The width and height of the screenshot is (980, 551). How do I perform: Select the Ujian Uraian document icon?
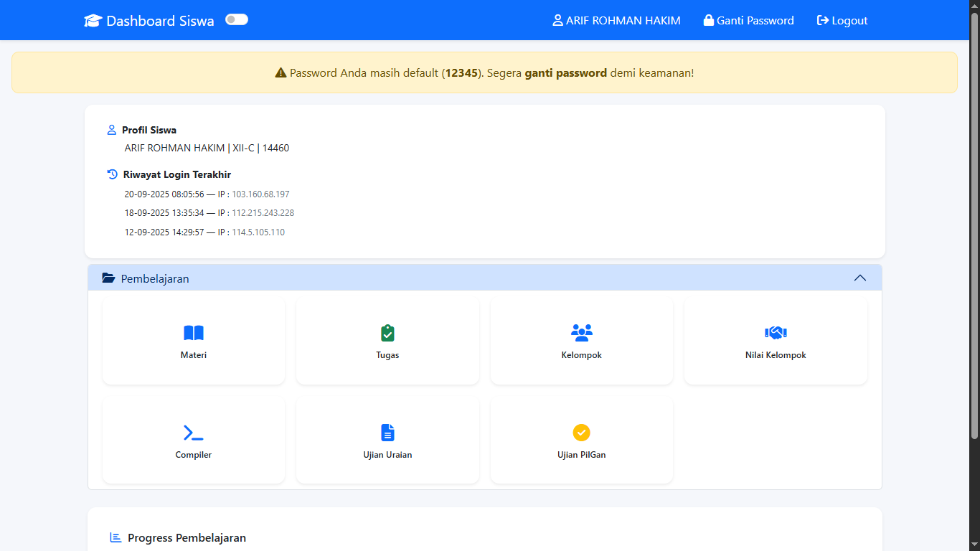pyautogui.click(x=387, y=432)
